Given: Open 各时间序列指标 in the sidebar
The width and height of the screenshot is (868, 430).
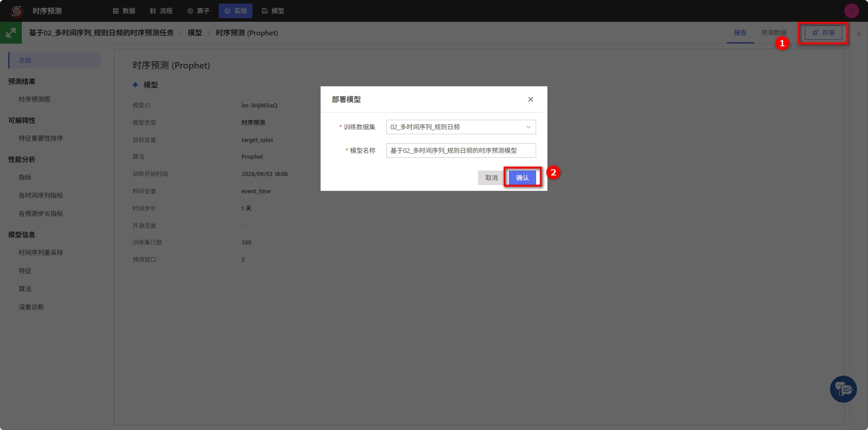Looking at the screenshot, I should click(41, 195).
